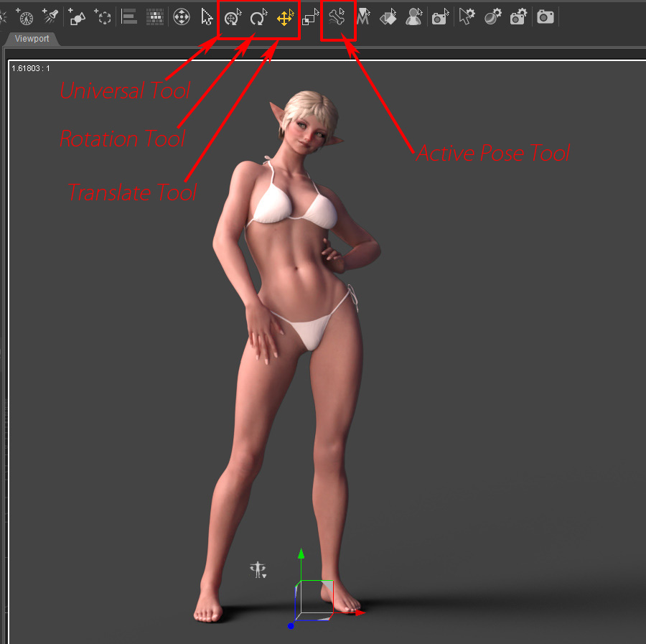This screenshot has width=646, height=644.
Task: Select the Scale tool icon
Action: (x=311, y=17)
